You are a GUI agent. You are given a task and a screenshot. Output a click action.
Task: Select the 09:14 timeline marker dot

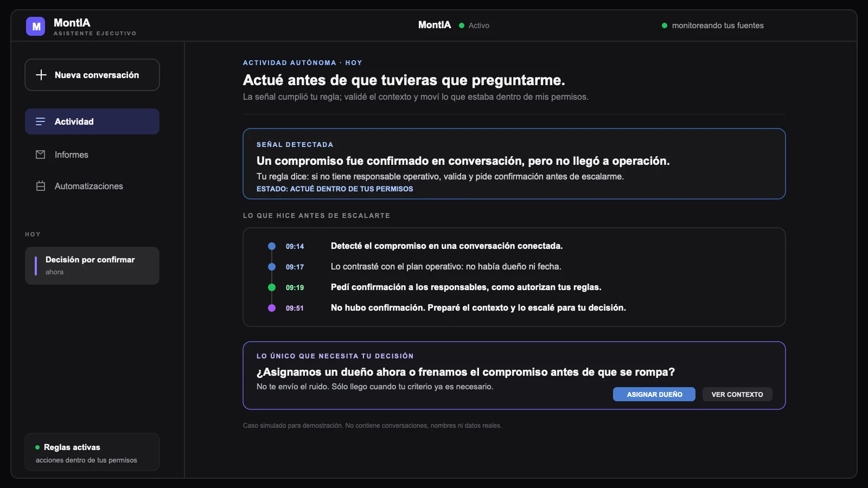272,246
